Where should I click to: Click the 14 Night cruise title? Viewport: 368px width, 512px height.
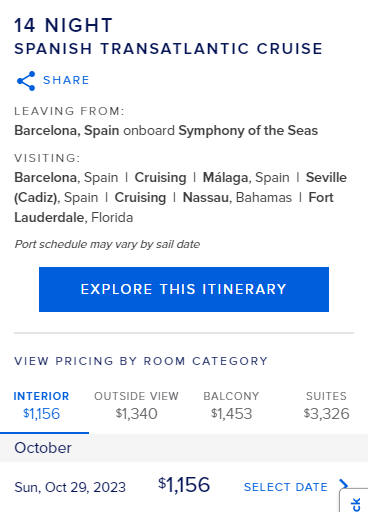[x=63, y=26]
